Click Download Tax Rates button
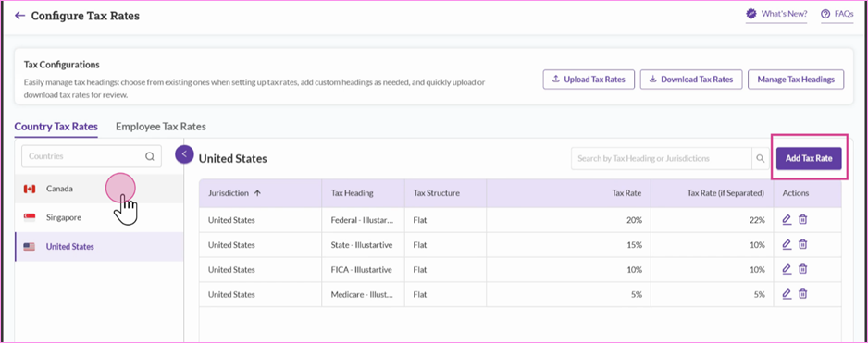The image size is (868, 343). [691, 80]
